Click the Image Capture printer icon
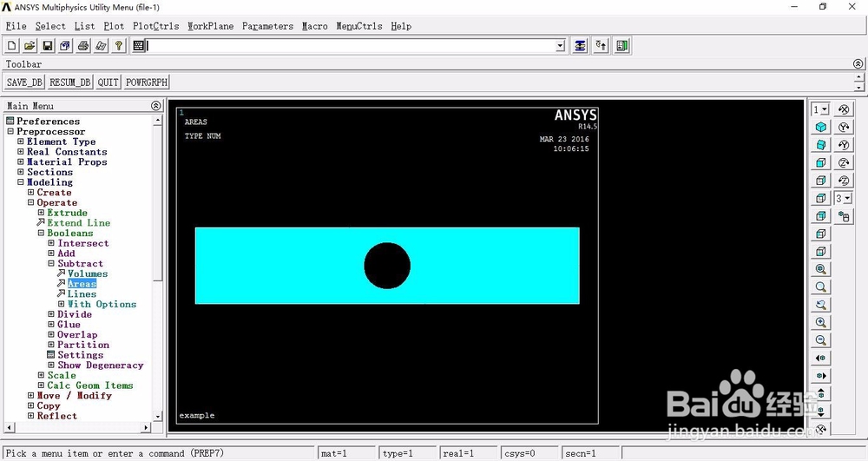 [83, 46]
